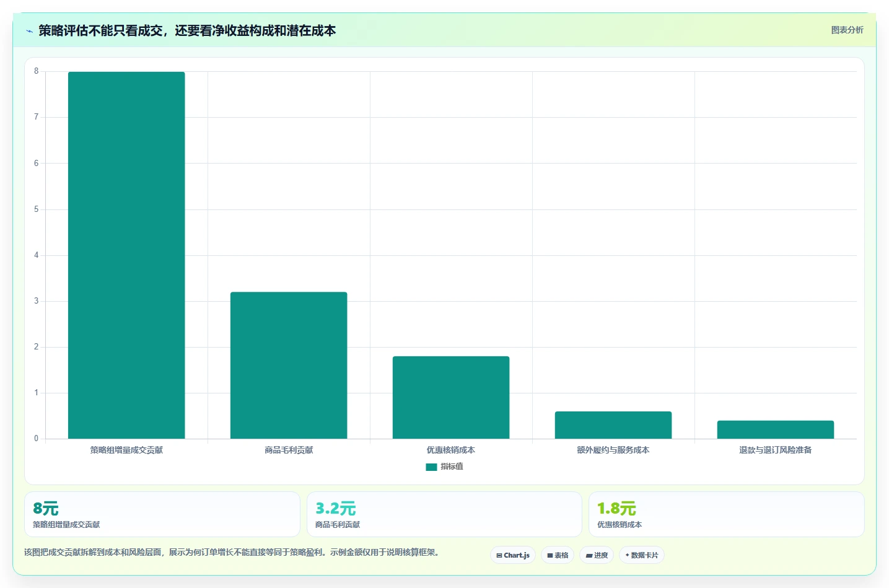Click the x-axis label 商品毛利贡献

(x=289, y=450)
